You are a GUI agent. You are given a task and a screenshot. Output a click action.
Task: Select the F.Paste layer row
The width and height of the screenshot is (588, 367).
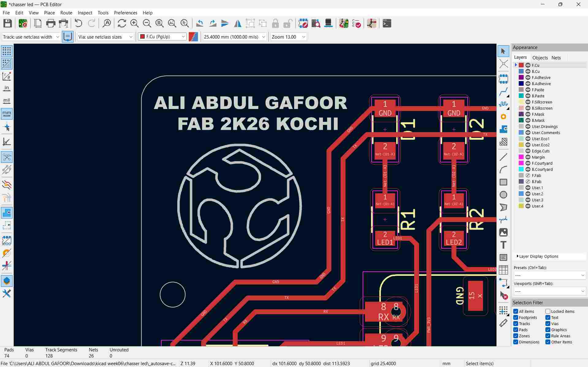click(550, 90)
